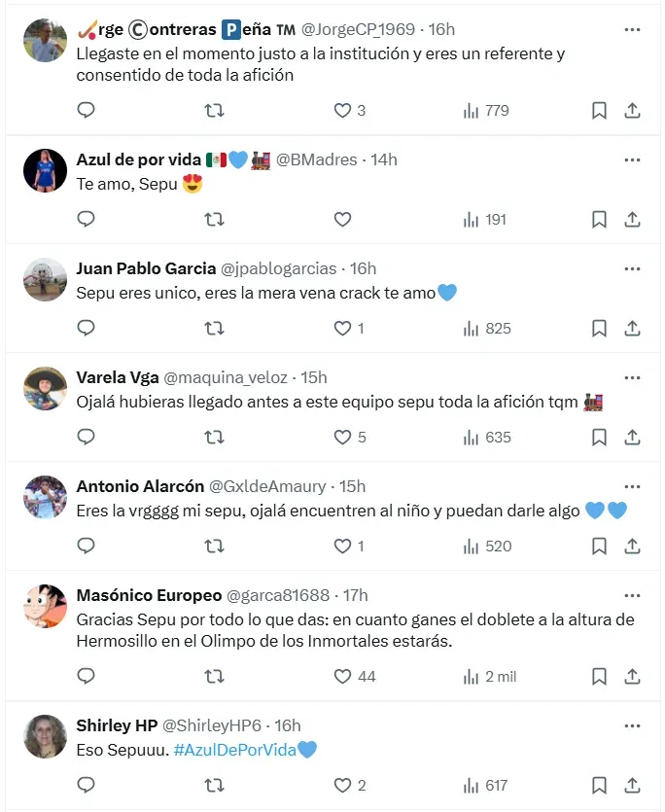Share the Masónico Europeo tweet
Image resolution: width=665 pixels, height=812 pixels.
pos(632,676)
